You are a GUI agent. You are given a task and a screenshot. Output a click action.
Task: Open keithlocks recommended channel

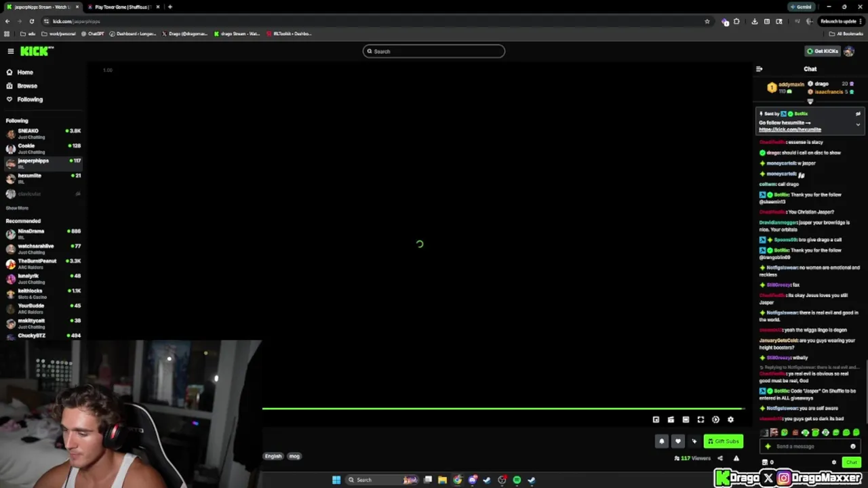click(43, 293)
